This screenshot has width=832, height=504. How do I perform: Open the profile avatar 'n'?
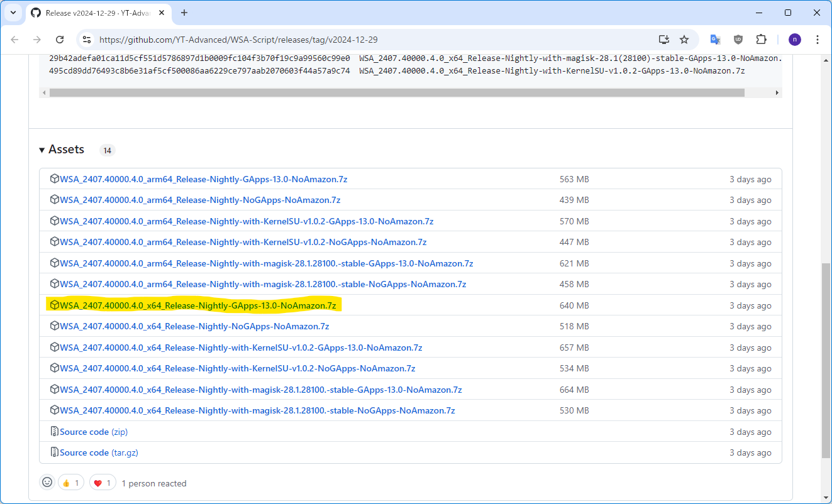pos(795,40)
